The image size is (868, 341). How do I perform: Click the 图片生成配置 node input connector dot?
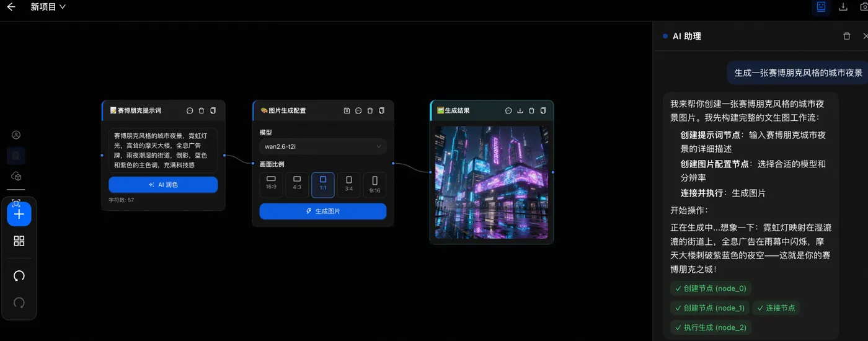point(253,163)
